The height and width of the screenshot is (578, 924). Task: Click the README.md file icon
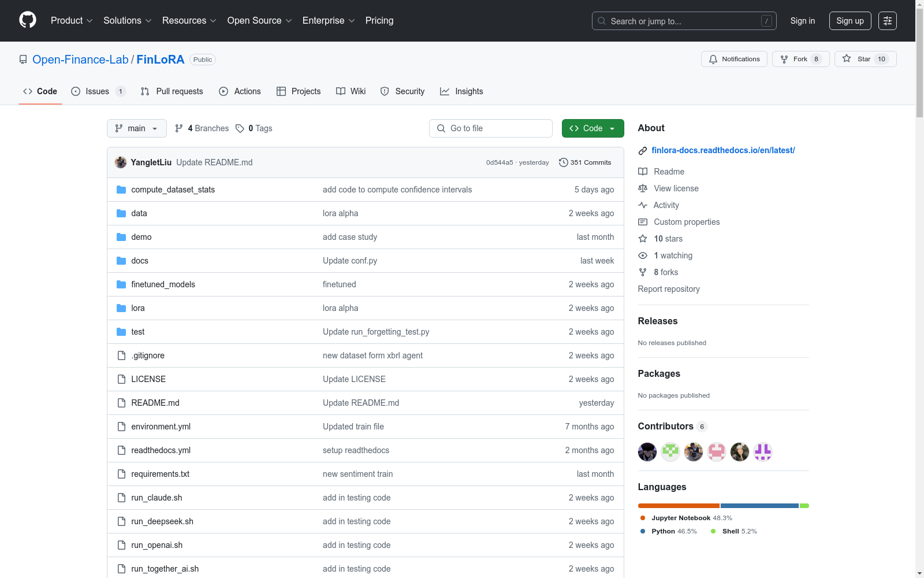(x=121, y=403)
